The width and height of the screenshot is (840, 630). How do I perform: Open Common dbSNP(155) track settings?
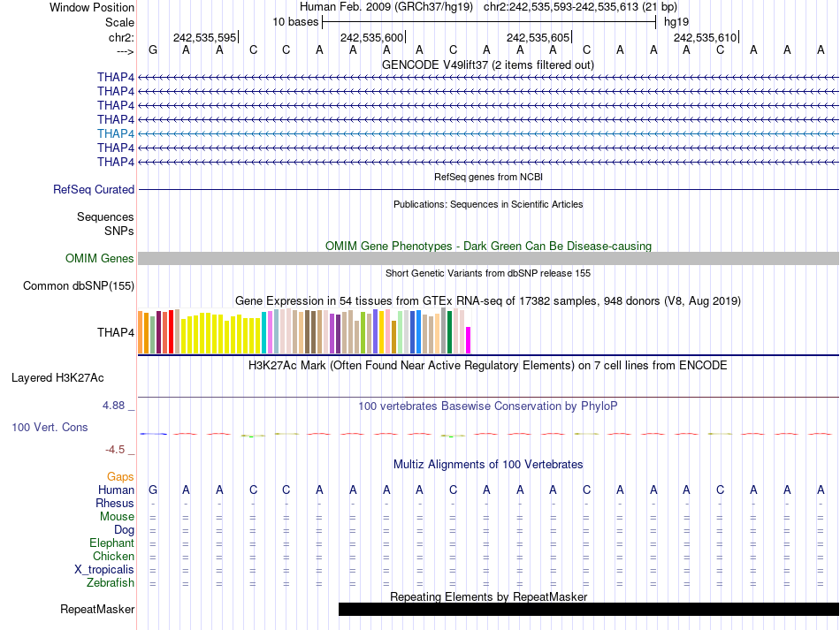79,285
